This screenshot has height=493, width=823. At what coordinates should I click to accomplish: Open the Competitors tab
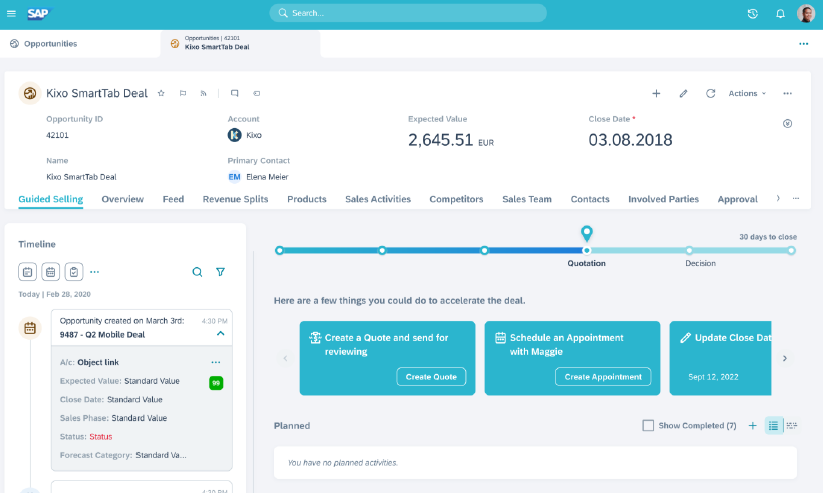click(x=456, y=199)
